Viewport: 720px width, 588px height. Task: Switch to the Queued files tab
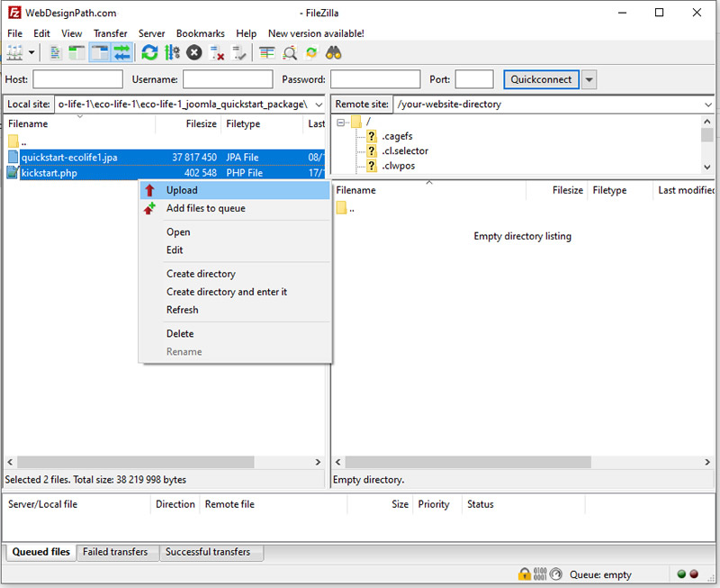click(x=40, y=552)
